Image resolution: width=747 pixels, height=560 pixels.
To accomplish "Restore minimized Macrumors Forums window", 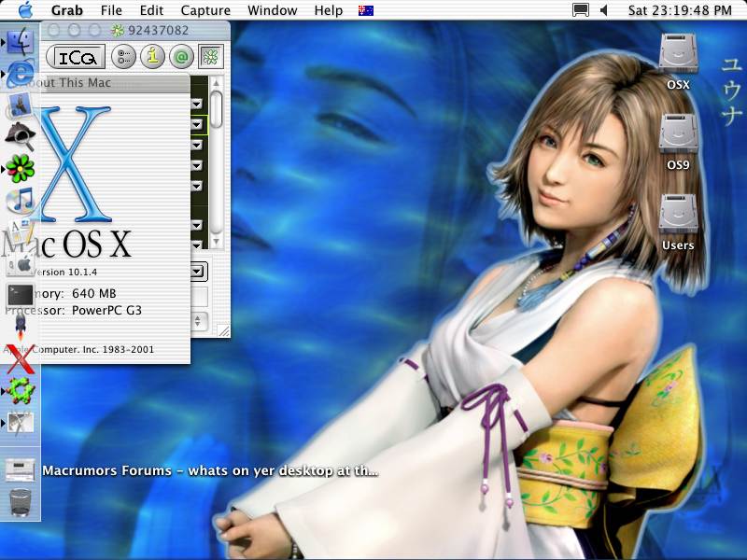I will pyautogui.click(x=20, y=470).
